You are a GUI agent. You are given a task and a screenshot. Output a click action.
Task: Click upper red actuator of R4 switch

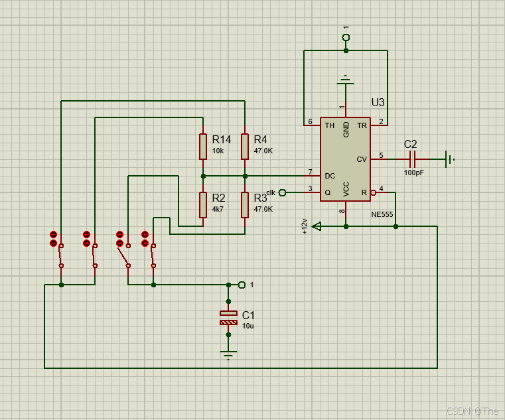[x=53, y=234]
